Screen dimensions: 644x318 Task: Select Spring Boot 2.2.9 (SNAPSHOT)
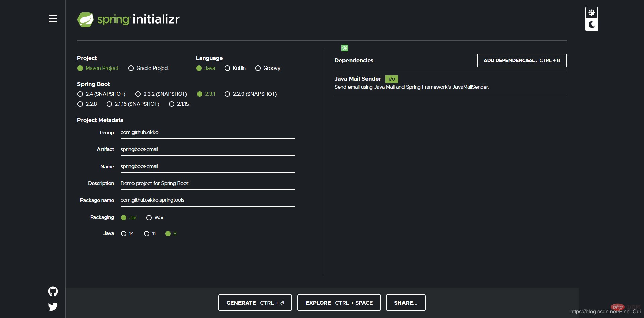pyautogui.click(x=251, y=94)
